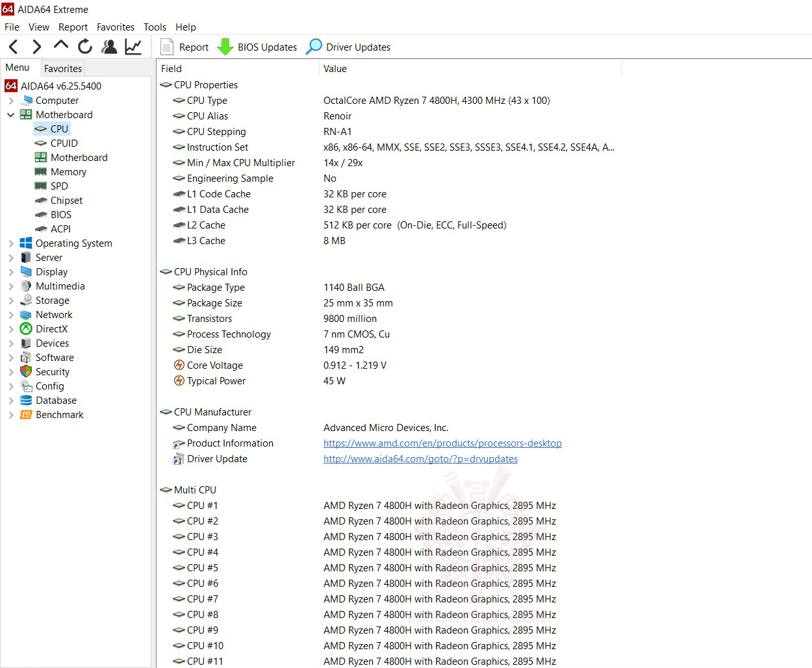Open the Favorites menu in menu bar
Image resolution: width=812 pixels, height=668 pixels.
[116, 27]
